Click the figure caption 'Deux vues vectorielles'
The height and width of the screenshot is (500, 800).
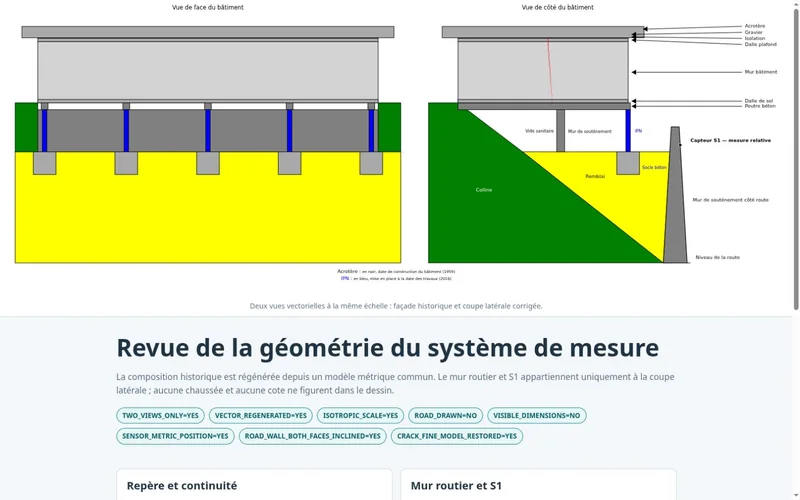pos(396,306)
